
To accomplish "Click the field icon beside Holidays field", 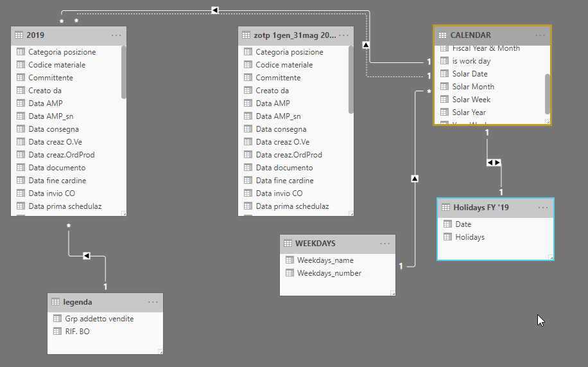I will tap(447, 237).
